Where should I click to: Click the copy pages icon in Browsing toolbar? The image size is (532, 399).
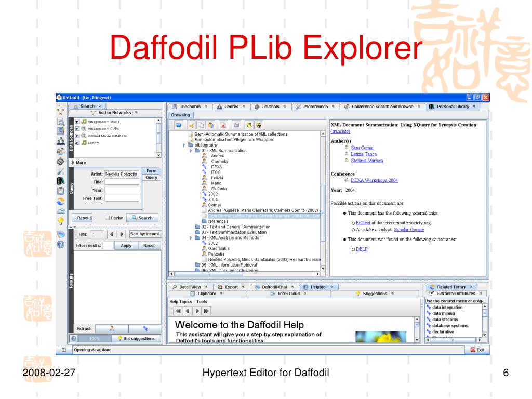coord(201,125)
